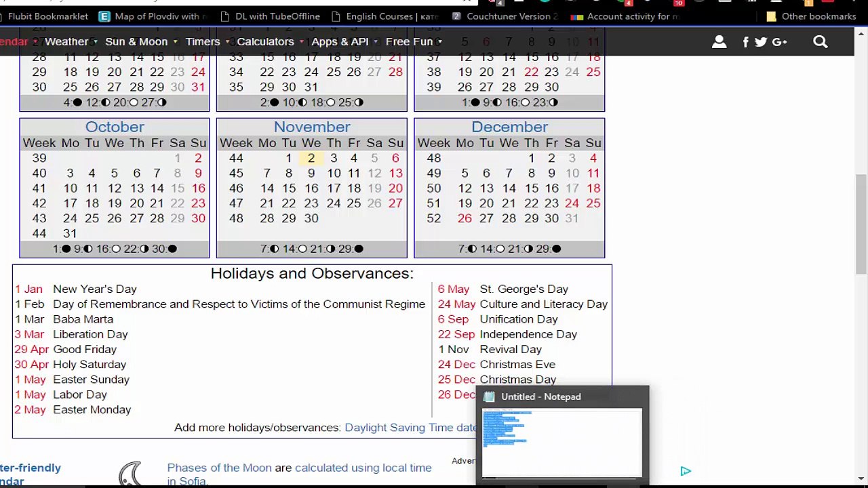Expand the Free Fun menu arrow
This screenshot has height=488, width=868.
(440, 42)
